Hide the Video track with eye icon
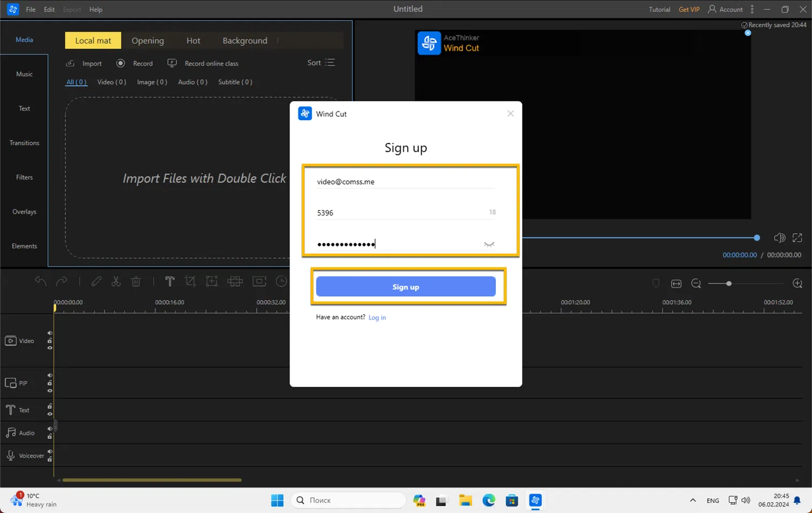812x513 pixels. [50, 348]
